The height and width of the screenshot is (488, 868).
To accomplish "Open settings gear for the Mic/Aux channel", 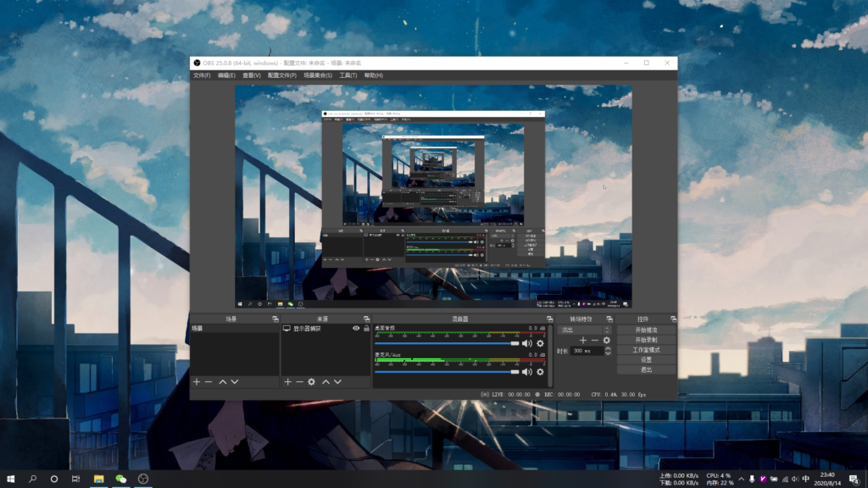I will tap(540, 371).
